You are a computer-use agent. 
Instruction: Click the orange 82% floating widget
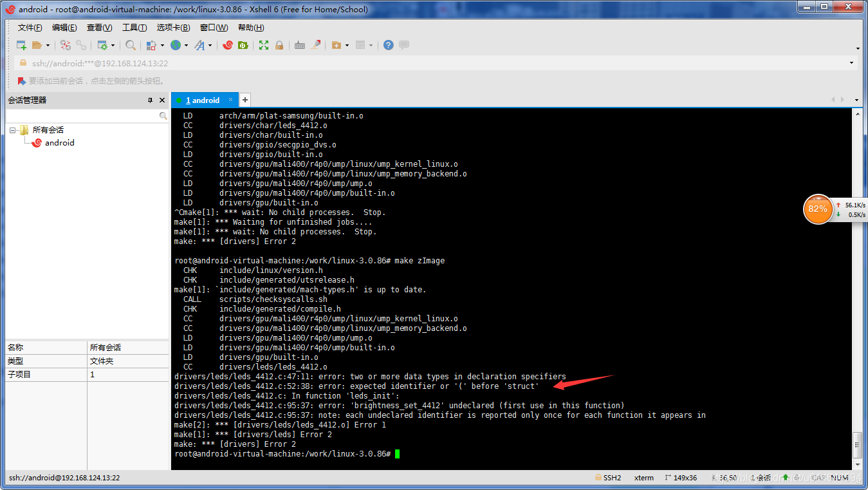(x=818, y=209)
